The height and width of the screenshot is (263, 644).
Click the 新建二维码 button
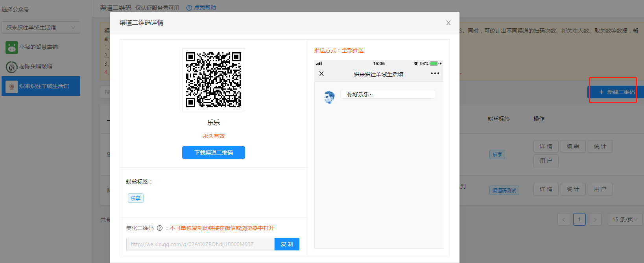(616, 92)
